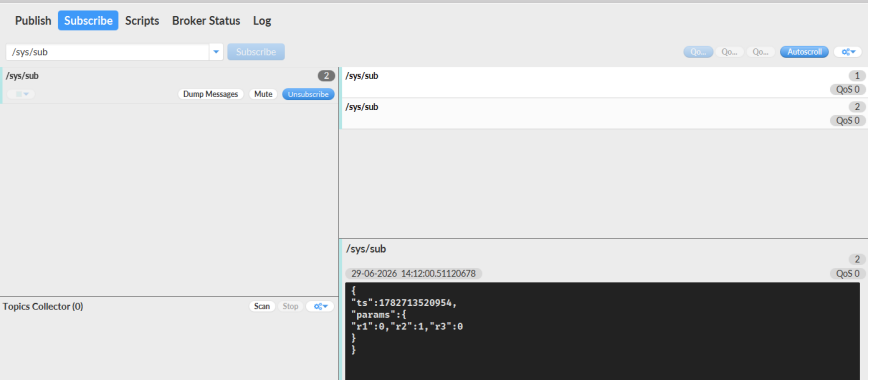Switch to the Publish tab

pos(33,21)
